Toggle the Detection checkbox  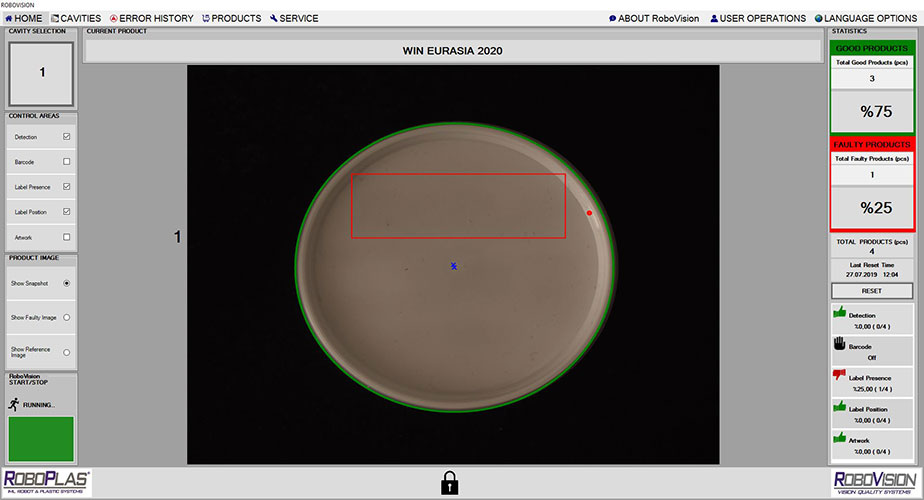[x=67, y=136]
